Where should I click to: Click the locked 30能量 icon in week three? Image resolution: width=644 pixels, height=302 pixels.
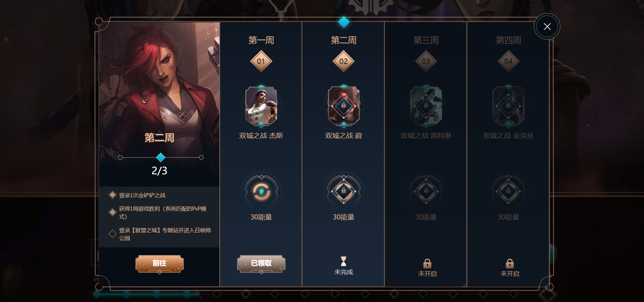click(x=426, y=191)
